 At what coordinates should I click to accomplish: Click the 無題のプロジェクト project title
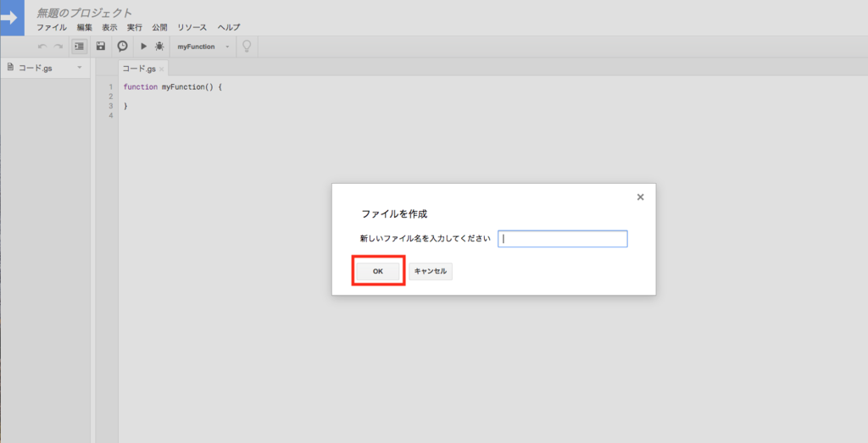(x=84, y=13)
